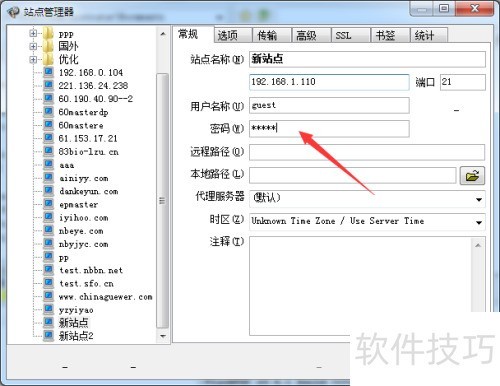The height and width of the screenshot is (386, 500).
Task: Click site icon for 83bio-lzu.cn
Action: [x=48, y=151]
